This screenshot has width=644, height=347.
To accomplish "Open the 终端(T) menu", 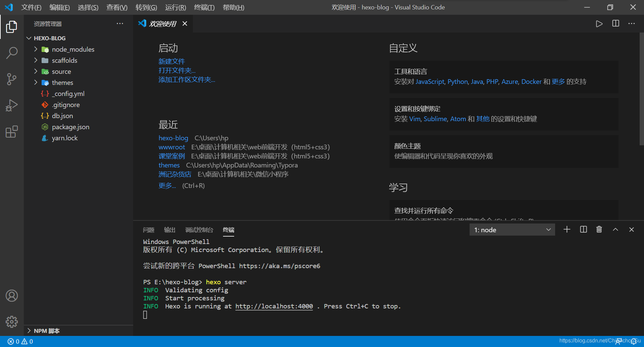I will (x=204, y=7).
